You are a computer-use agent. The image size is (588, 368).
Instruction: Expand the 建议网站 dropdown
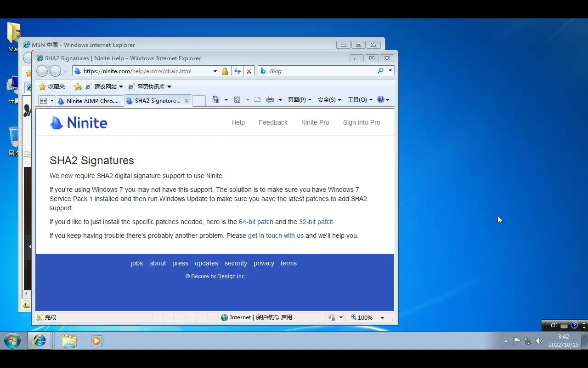coord(121,86)
